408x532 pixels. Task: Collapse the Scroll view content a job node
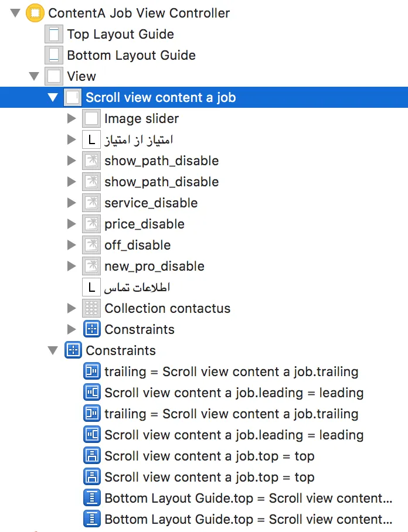pyautogui.click(x=53, y=97)
